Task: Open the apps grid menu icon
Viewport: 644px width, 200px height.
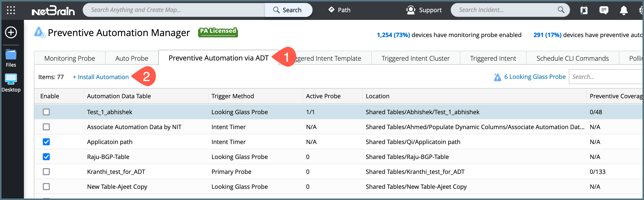Action: pyautogui.click(x=11, y=10)
